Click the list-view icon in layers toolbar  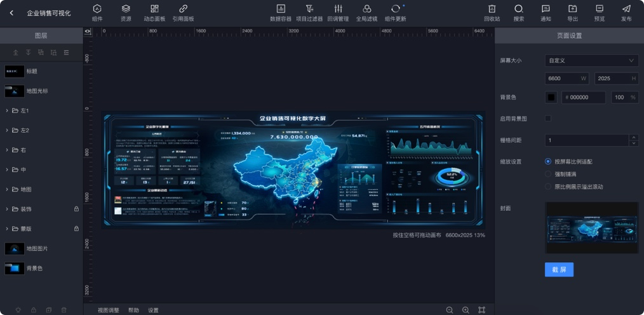(x=67, y=52)
